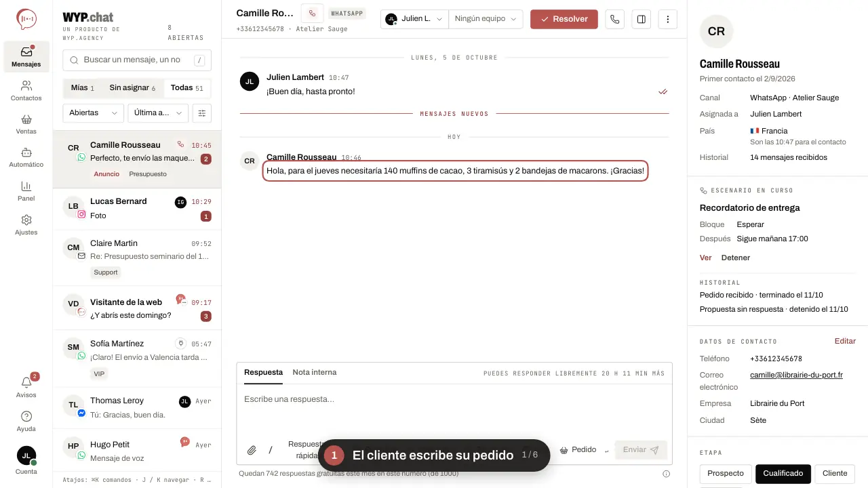This screenshot has height=488, width=868.
Task: Open the Abiertas status dropdown
Action: pyautogui.click(x=93, y=113)
